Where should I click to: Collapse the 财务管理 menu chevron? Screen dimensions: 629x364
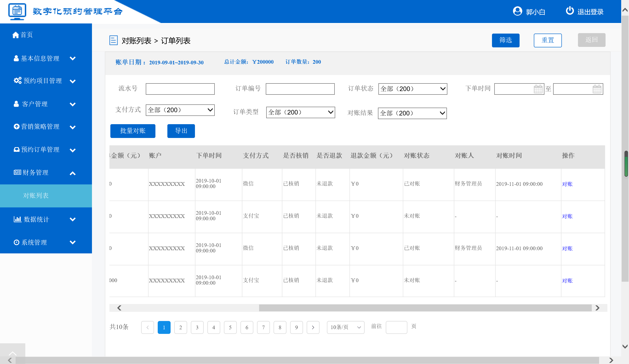(73, 173)
